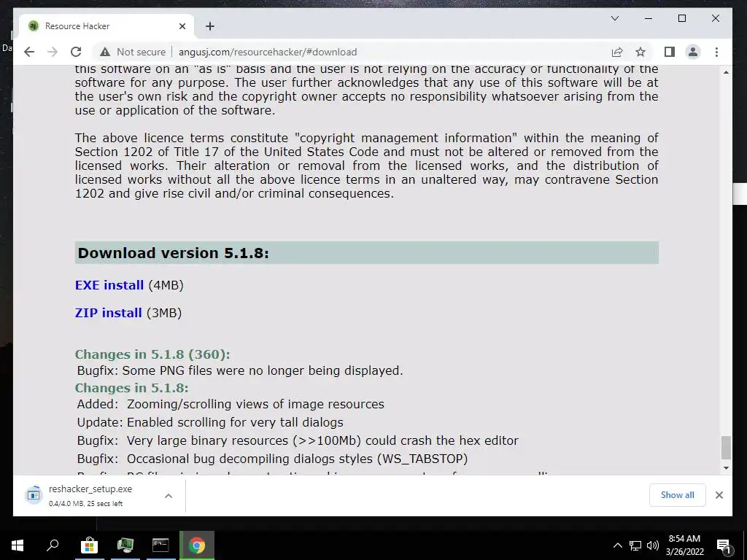The width and height of the screenshot is (747, 560).
Task: Click the Not secure warning icon
Action: (x=105, y=52)
